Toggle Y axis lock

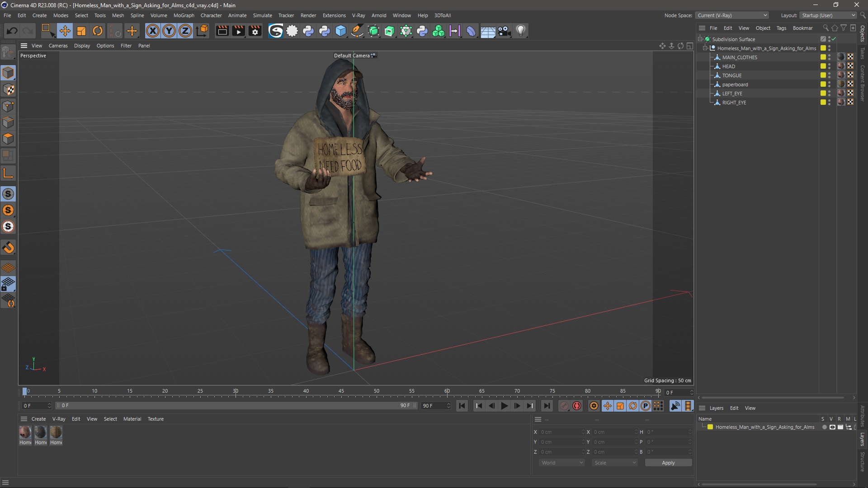click(x=169, y=31)
